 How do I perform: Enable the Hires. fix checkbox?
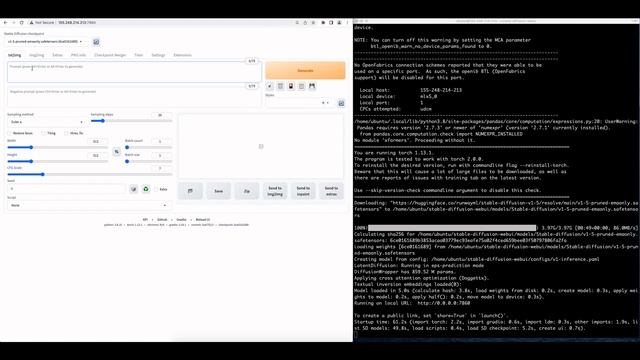[66, 133]
